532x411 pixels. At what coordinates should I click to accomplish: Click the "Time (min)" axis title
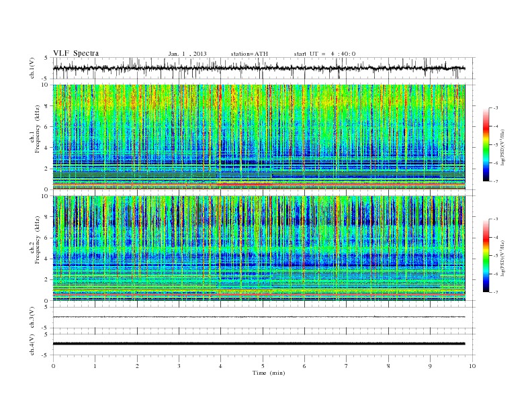point(269,373)
